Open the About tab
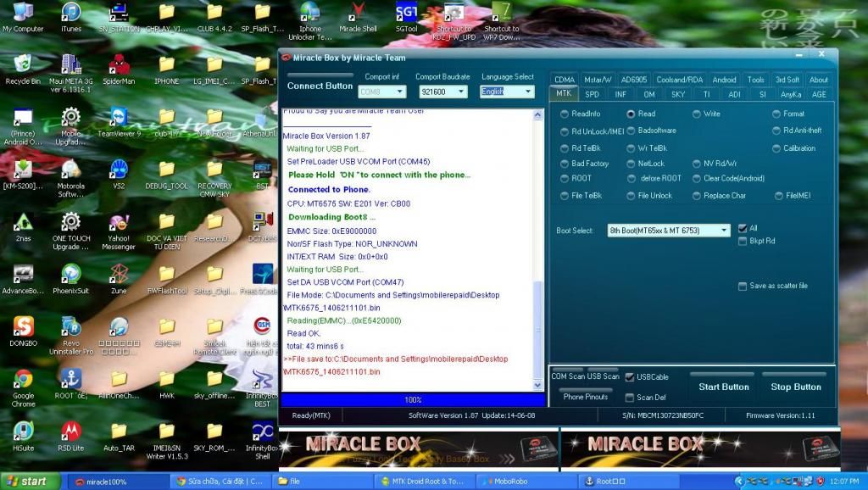This screenshot has height=490, width=868. pyautogui.click(x=818, y=80)
